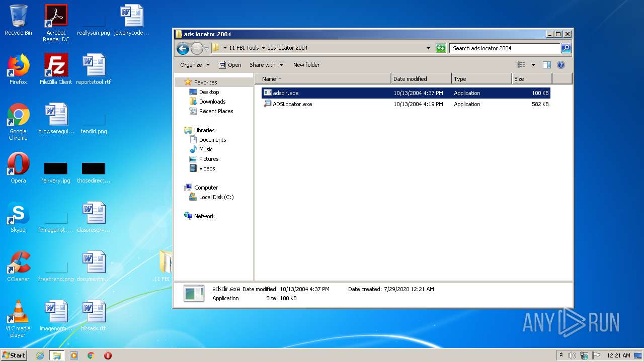The image size is (644, 362).
Task: Click 11 FBI Tools breadcrumb
Action: (x=244, y=48)
